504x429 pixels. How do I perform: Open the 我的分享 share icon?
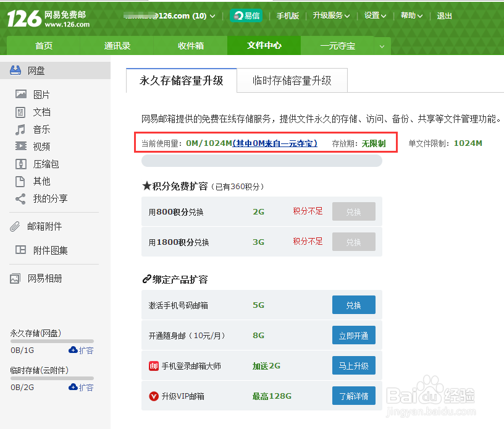click(x=20, y=199)
